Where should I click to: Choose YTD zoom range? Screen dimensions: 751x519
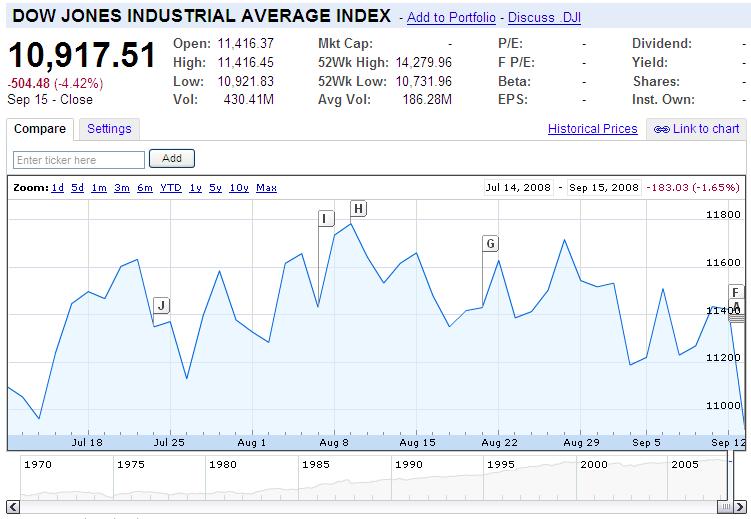click(171, 188)
